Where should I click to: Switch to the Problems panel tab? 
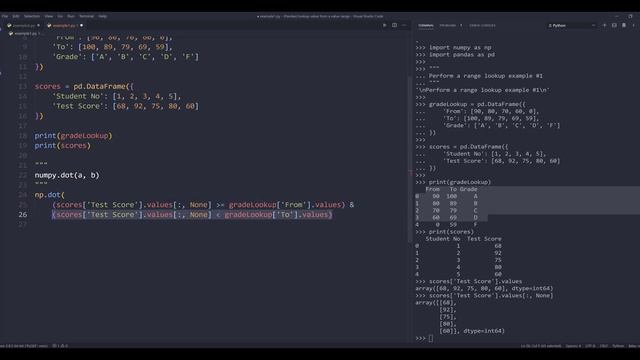(x=448, y=25)
